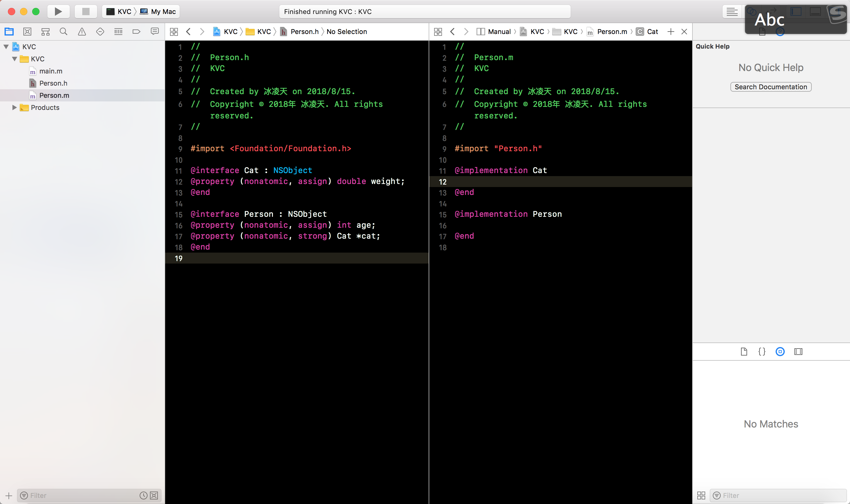850x504 pixels.
Task: Click the Run play button
Action: coord(58,12)
